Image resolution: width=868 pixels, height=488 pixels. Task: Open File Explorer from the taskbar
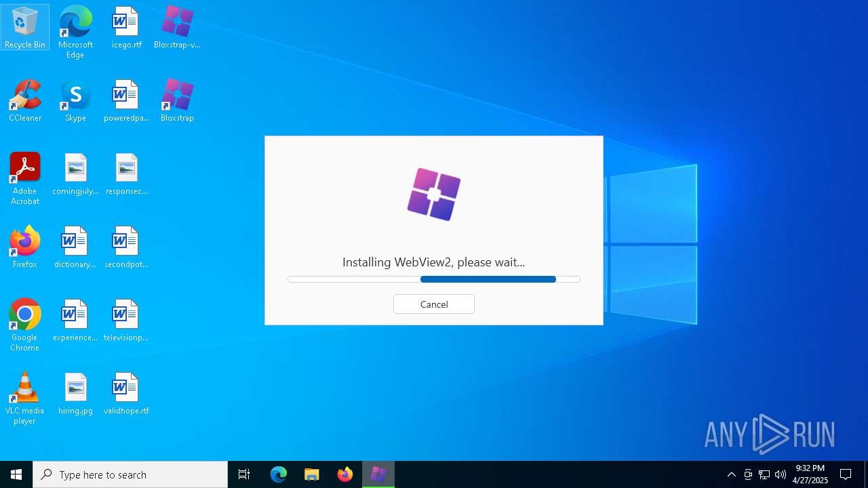pyautogui.click(x=312, y=474)
